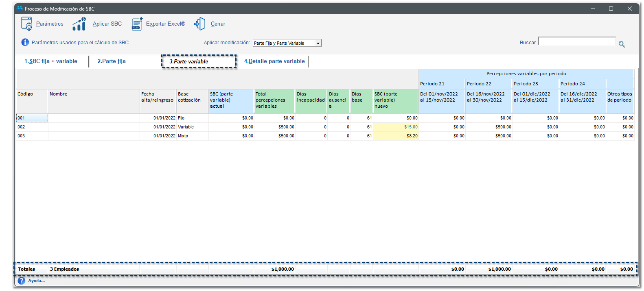This screenshot has height=291, width=644.
Task: Click the Parámetros gear icon
Action: tap(26, 24)
